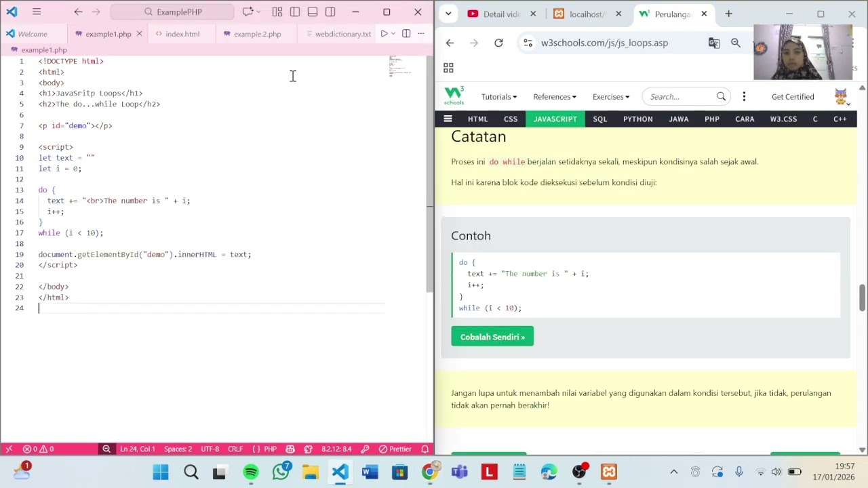The width and height of the screenshot is (868, 488).
Task: Expand the run button dropdown arrow
Action: [x=393, y=34]
